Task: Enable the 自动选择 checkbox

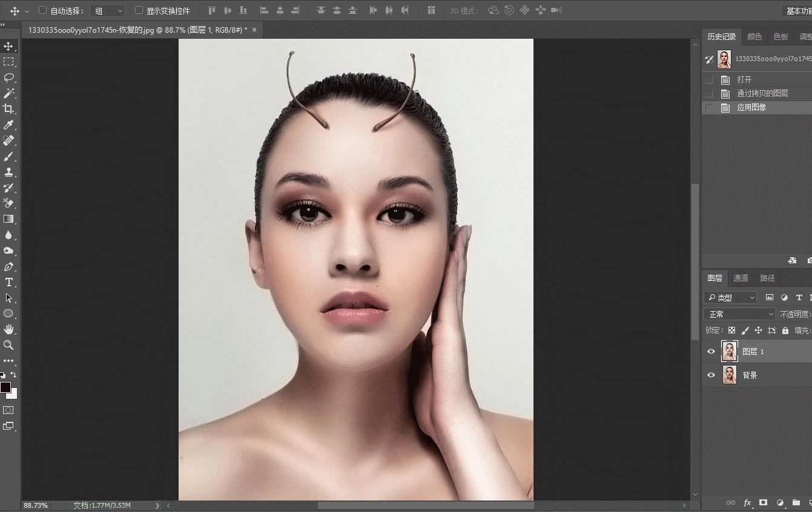Action: 42,10
